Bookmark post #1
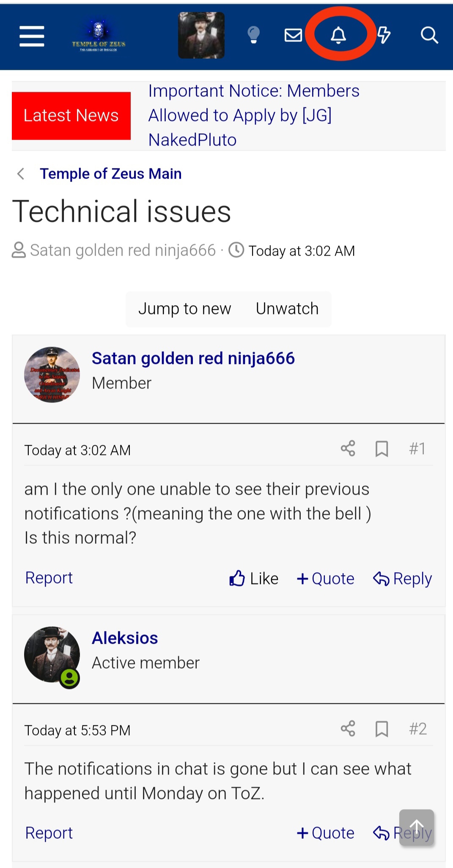 coord(382,449)
